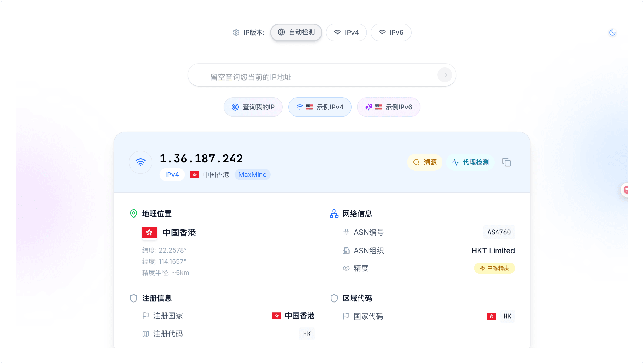The width and height of the screenshot is (644, 364).
Task: Click the 查询我的IP button
Action: click(253, 107)
